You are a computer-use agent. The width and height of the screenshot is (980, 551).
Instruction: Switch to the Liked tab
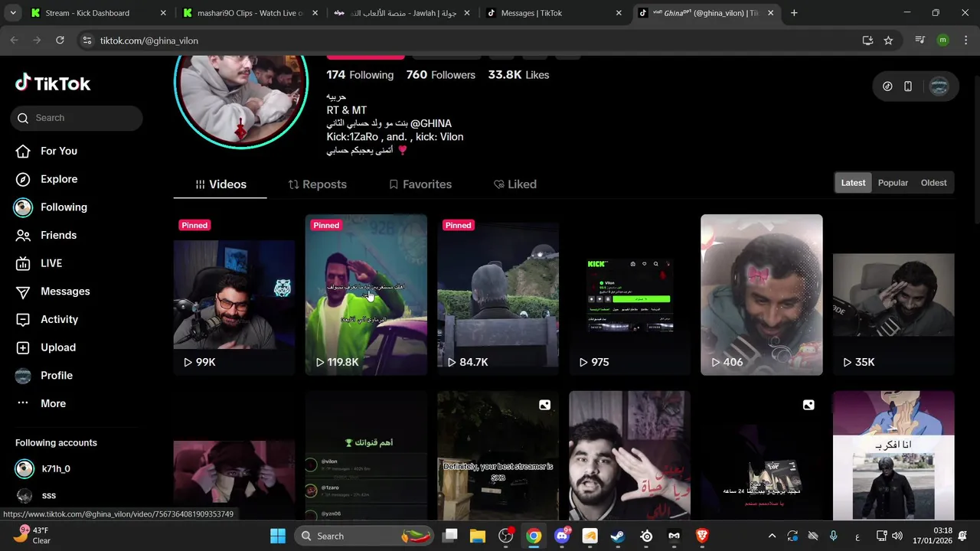515,184
